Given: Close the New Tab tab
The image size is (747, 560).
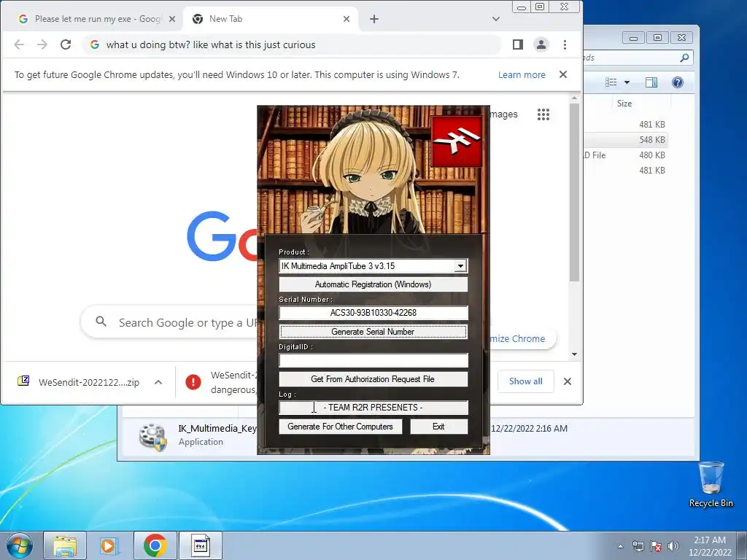Looking at the screenshot, I should [347, 19].
